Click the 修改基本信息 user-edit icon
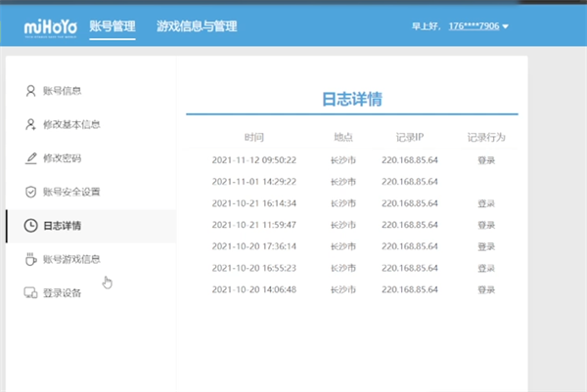587x392 pixels. click(29, 124)
